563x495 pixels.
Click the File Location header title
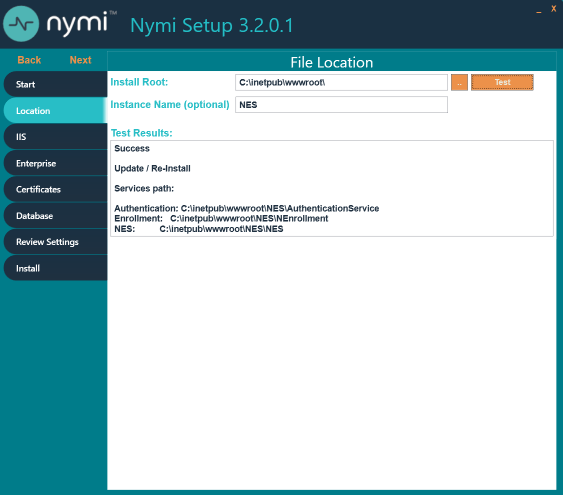click(331, 62)
